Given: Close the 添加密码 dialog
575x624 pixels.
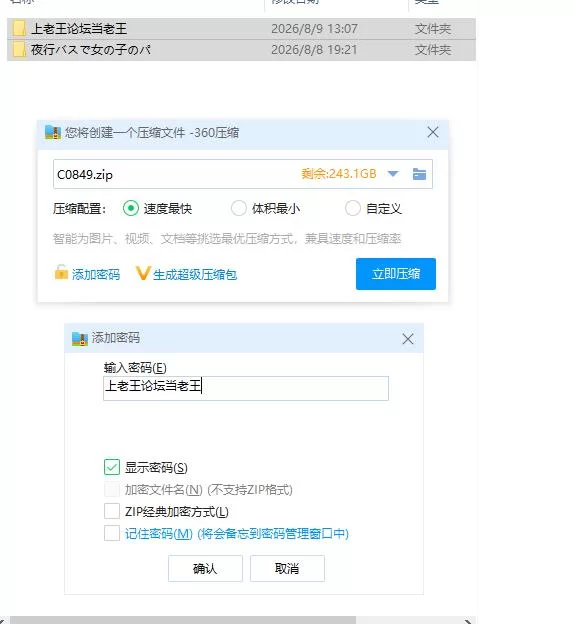Looking at the screenshot, I should 407,339.
